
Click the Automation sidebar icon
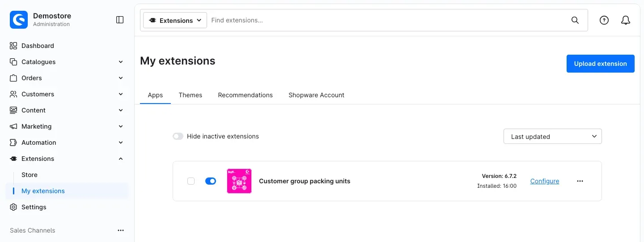click(x=13, y=143)
